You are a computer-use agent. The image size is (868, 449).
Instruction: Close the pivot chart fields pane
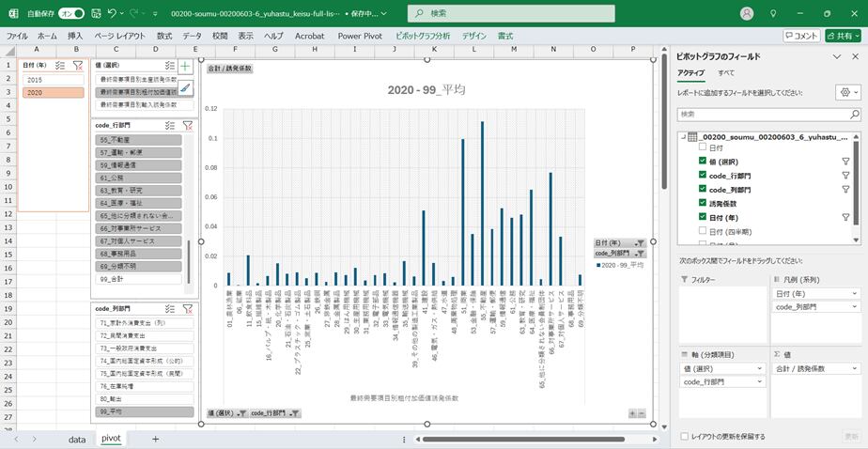tap(855, 56)
